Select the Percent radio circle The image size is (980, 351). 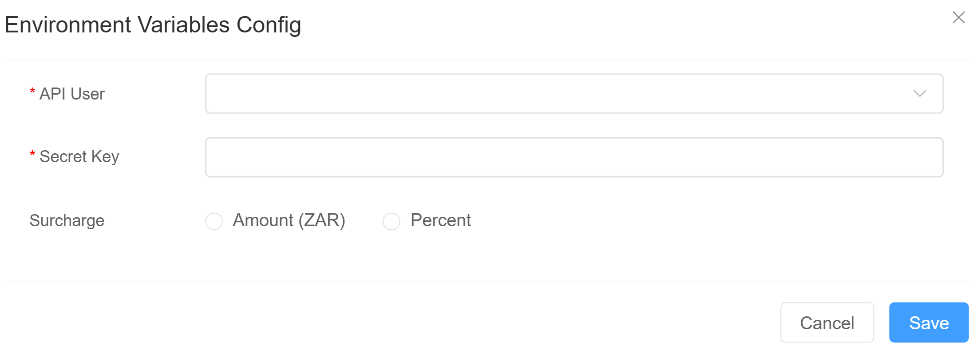[x=391, y=221]
